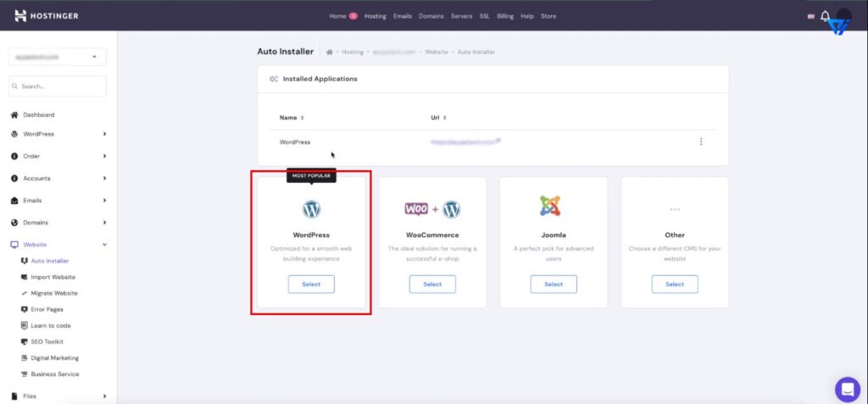
Task: Click the WordPress logo on WordPress card
Action: pyautogui.click(x=311, y=209)
